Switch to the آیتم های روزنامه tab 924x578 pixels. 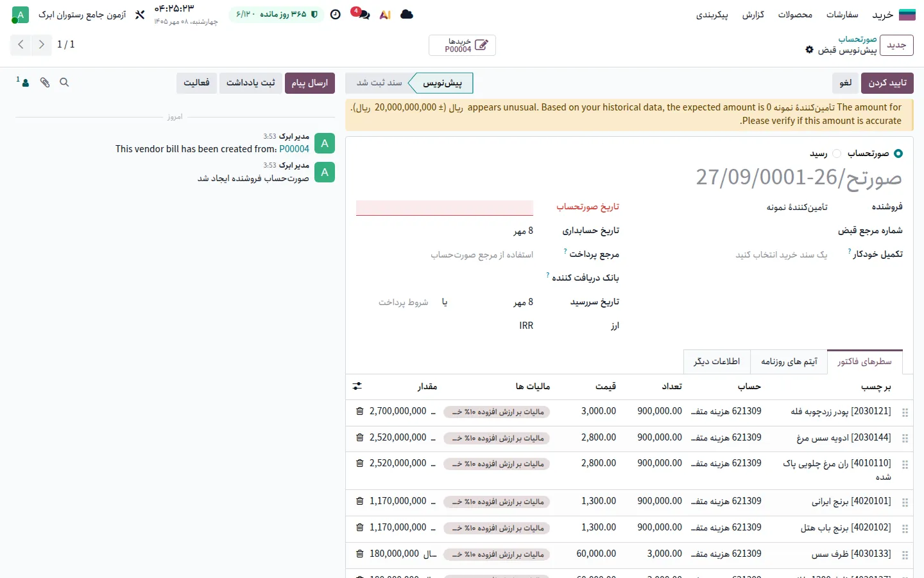tap(789, 362)
